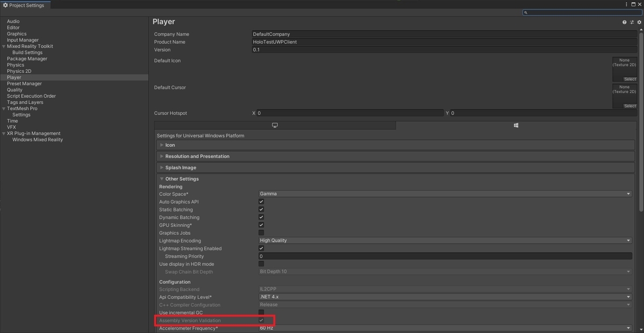
Task: Open the Player settings gear menu
Action: coord(639,22)
